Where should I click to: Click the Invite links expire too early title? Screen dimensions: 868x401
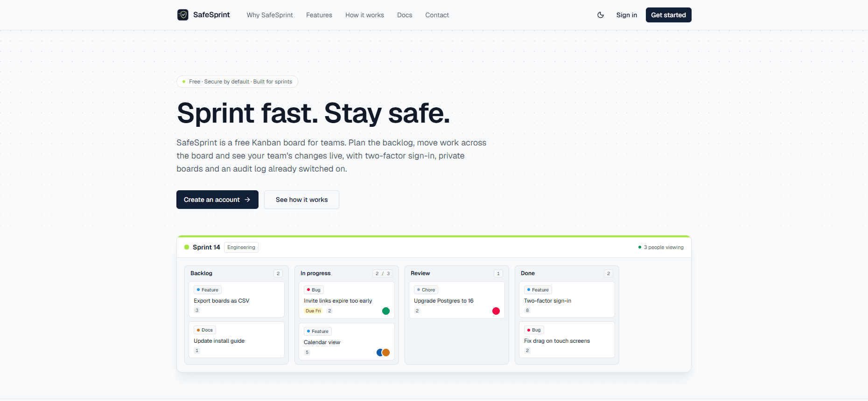(x=338, y=301)
